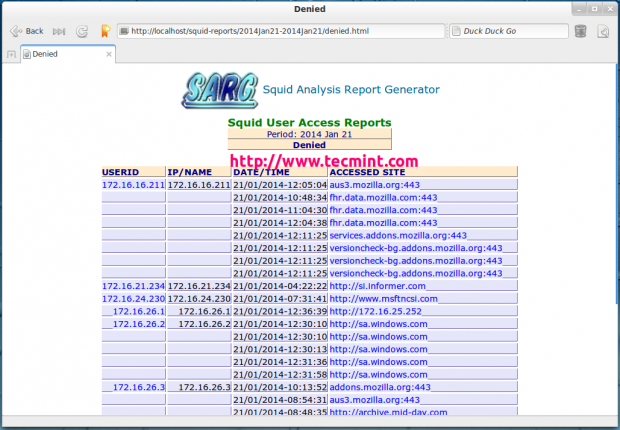Click the Squid User Access Reports heading
This screenshot has height=430, width=620.
pyautogui.click(x=309, y=123)
